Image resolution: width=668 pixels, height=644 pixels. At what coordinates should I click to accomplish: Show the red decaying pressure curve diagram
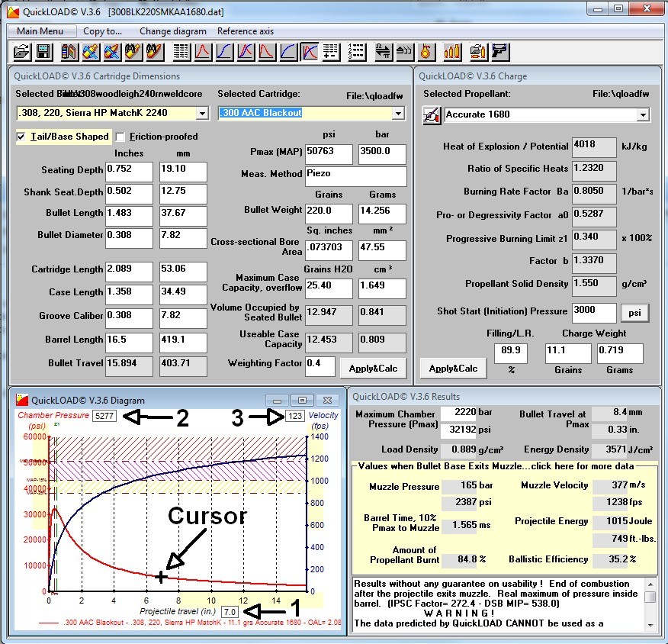(267, 52)
